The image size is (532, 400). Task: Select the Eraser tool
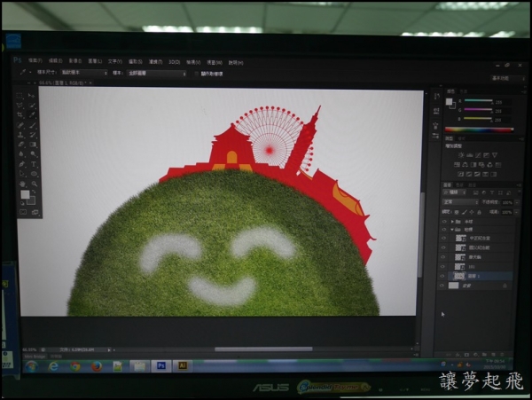pos(20,145)
